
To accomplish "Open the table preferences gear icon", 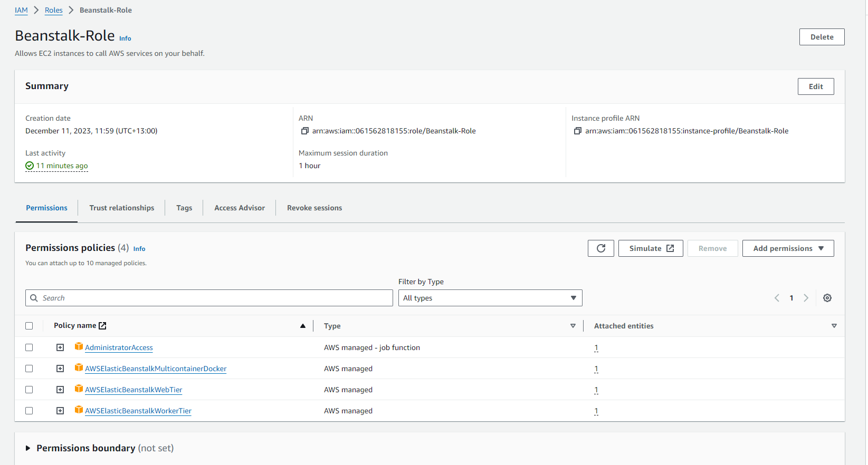I will 827,298.
